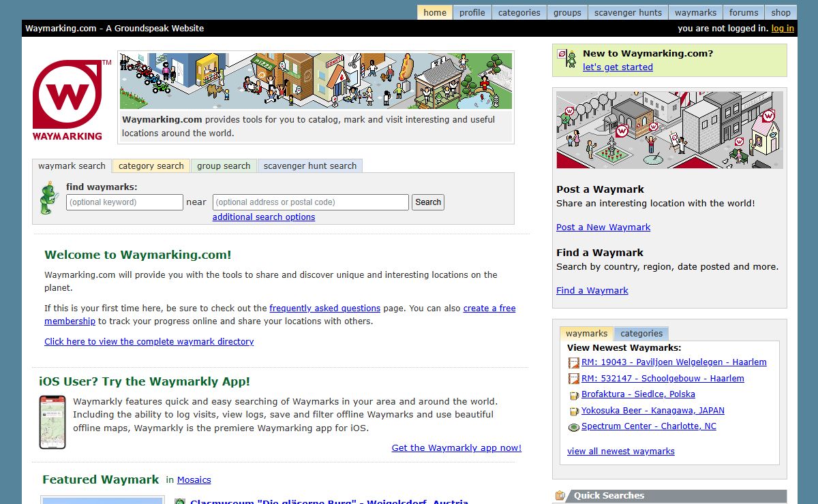
Task: Open Yokosuka Beer - Kanagawa waymark
Action: (x=653, y=411)
